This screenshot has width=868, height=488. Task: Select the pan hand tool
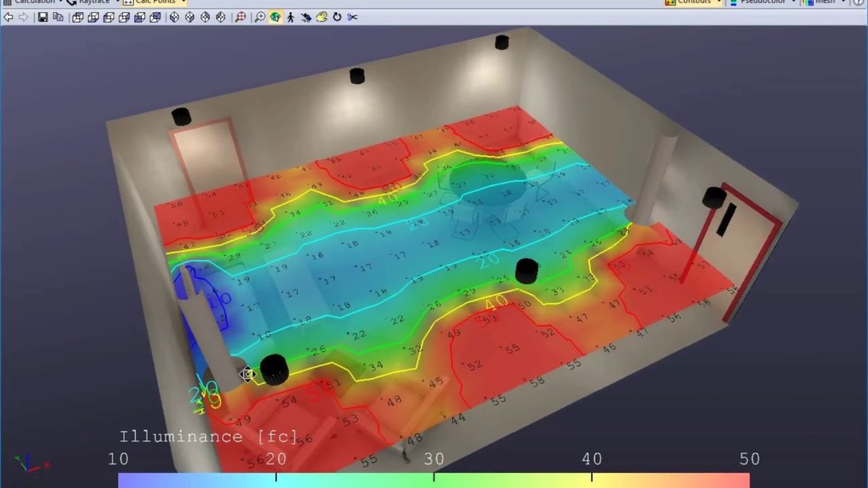click(321, 17)
